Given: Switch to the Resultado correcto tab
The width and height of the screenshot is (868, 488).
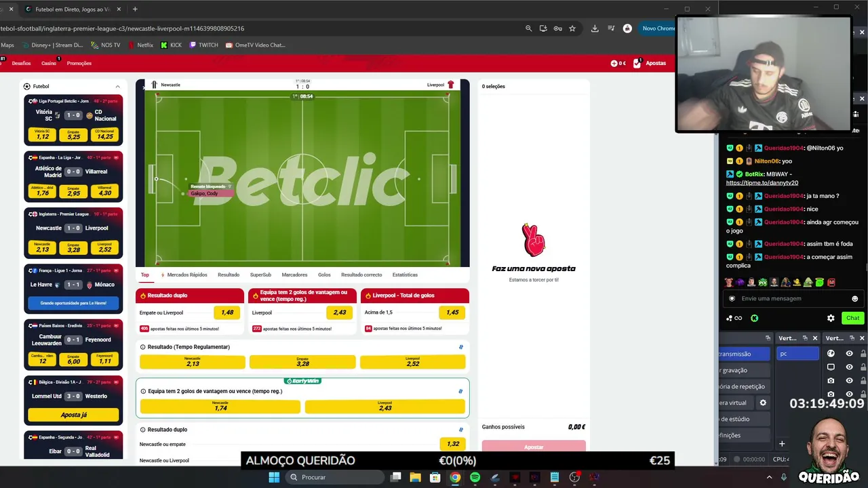Looking at the screenshot, I should pyautogui.click(x=361, y=274).
